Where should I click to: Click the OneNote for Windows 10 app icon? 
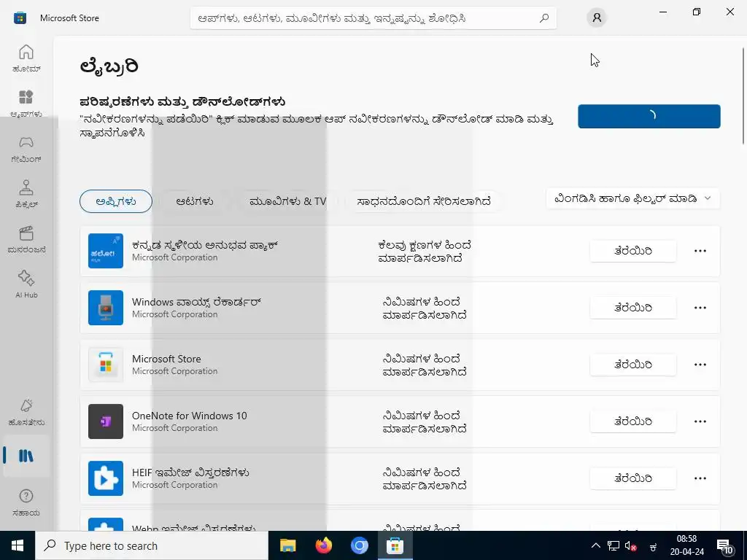(x=106, y=421)
